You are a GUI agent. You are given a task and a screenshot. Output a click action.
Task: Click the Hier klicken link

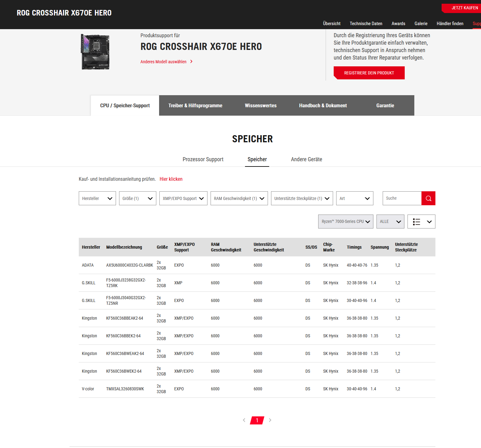pos(171,179)
